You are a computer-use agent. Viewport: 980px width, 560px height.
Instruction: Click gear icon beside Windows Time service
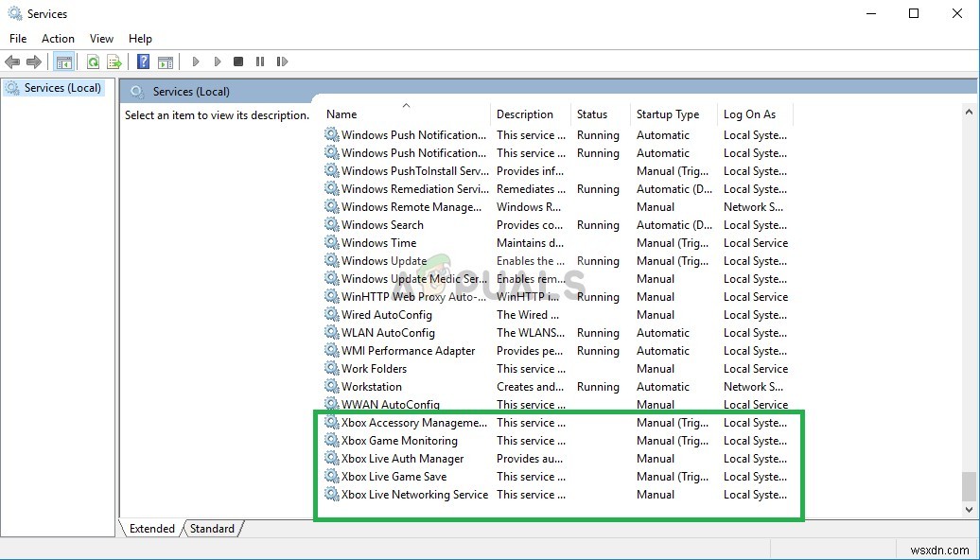click(331, 242)
